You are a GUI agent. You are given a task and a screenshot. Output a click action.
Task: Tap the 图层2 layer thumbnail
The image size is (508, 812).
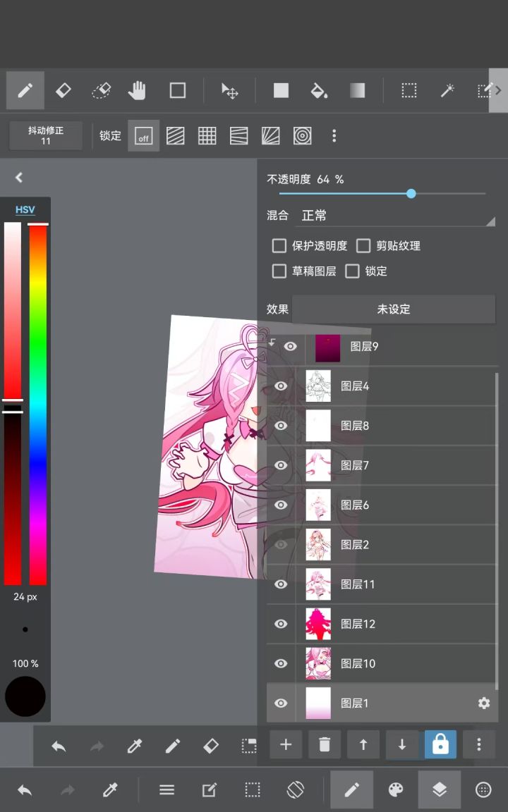(x=318, y=544)
